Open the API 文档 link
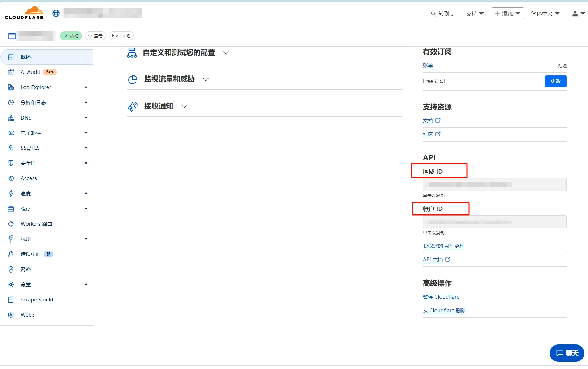588x369 pixels. 436,260
